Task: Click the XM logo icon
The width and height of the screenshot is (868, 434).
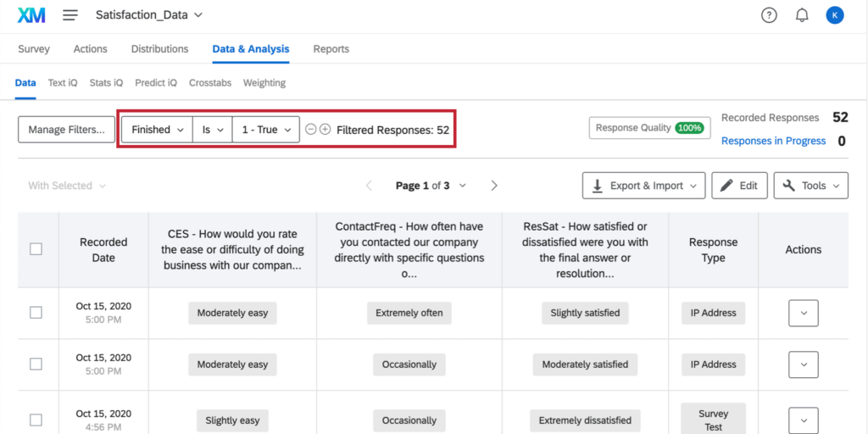Action: coord(31,15)
